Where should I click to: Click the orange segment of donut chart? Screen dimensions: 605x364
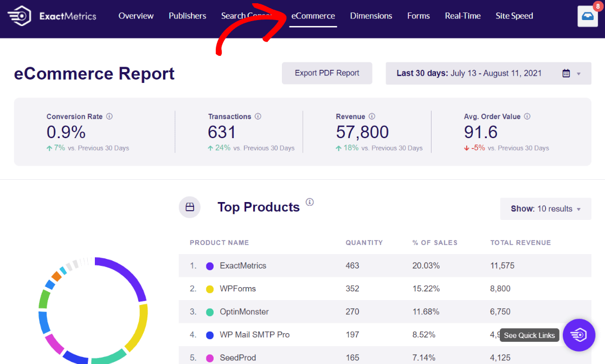pyautogui.click(x=56, y=276)
